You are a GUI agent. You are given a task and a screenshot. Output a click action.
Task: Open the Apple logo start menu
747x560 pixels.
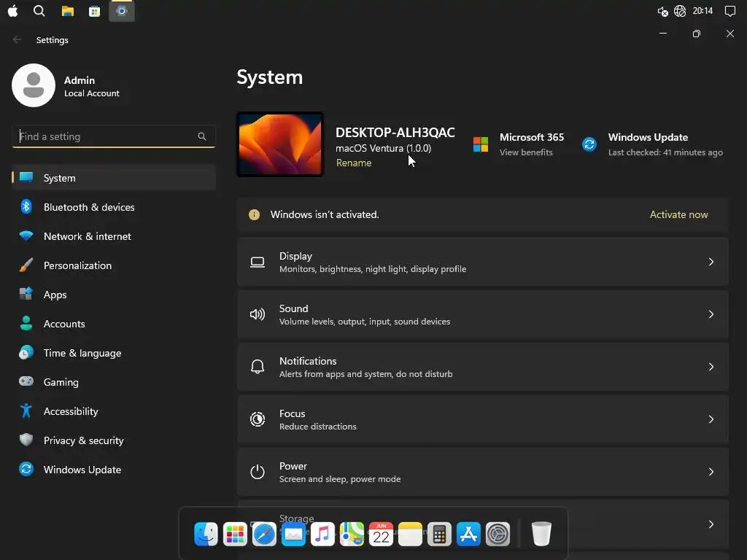(x=13, y=10)
